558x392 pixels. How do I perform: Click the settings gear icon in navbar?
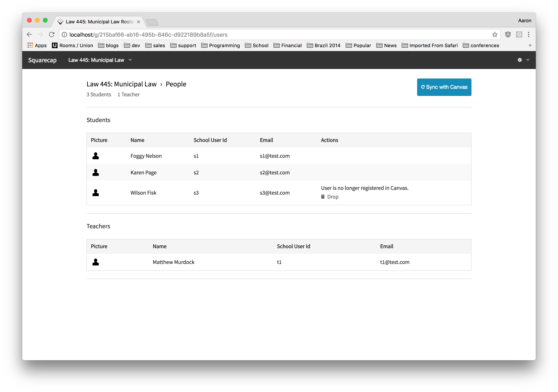coord(520,60)
